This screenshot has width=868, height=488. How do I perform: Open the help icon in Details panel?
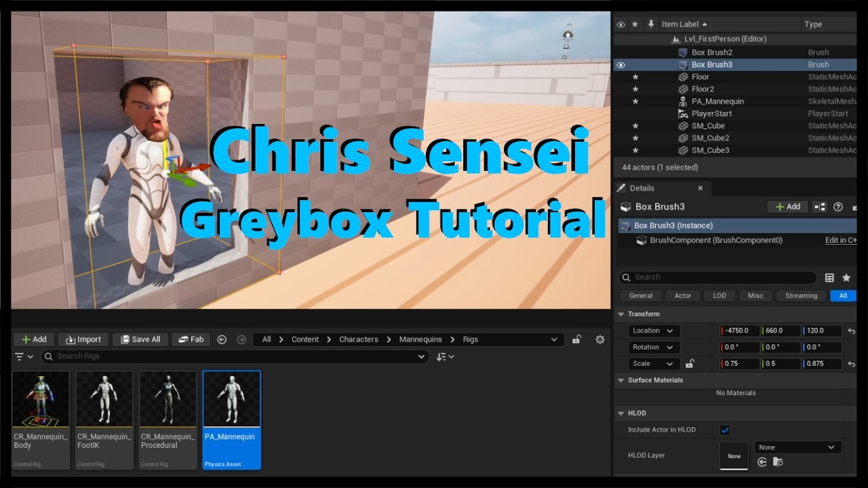click(838, 207)
